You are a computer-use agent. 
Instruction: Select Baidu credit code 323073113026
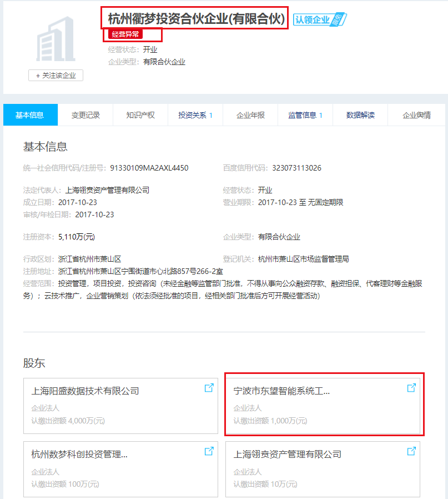click(296, 168)
